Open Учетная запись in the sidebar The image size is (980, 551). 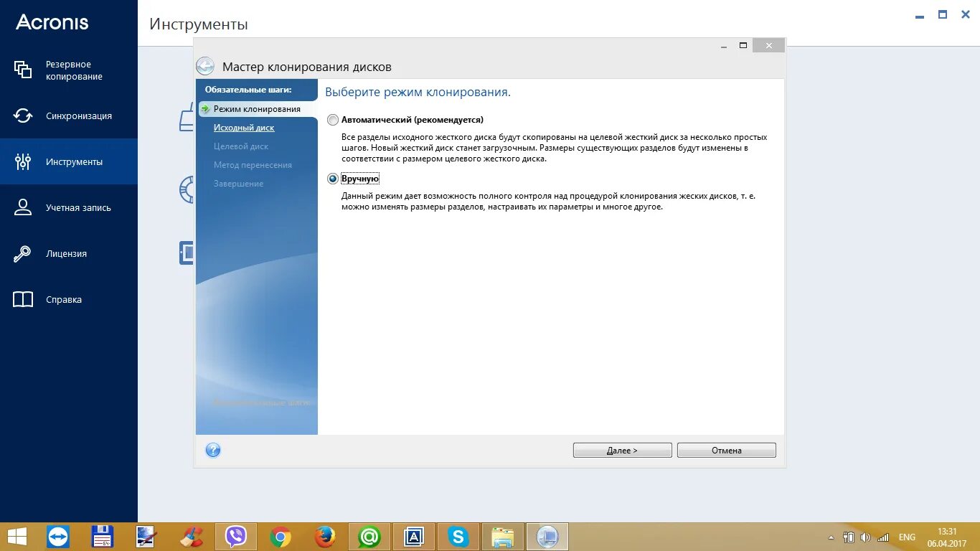pos(69,207)
